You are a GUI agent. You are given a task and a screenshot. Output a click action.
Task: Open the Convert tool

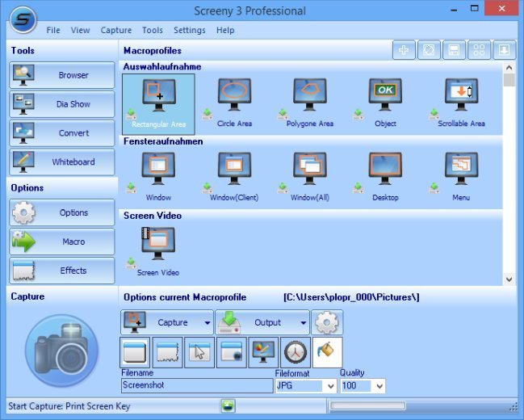coord(62,132)
